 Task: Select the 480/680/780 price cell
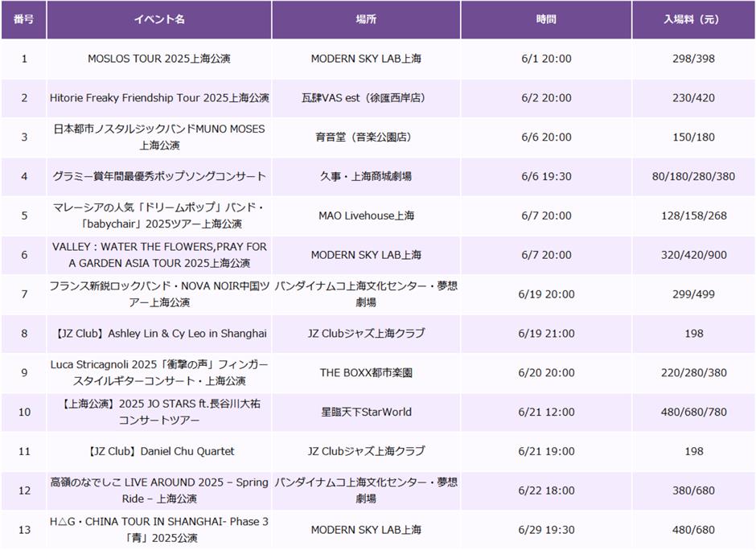(693, 412)
